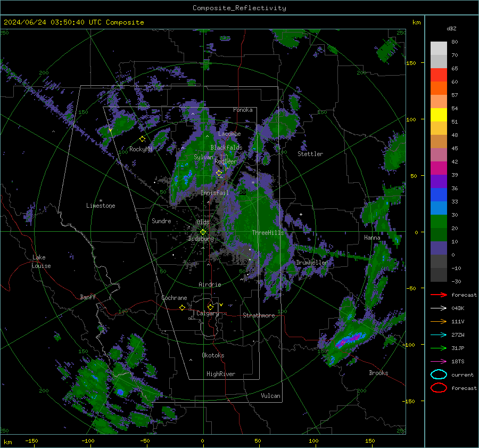The image size is (479, 448).
Task: Click the yellow diamond marker above Calgary
Action: click(210, 307)
